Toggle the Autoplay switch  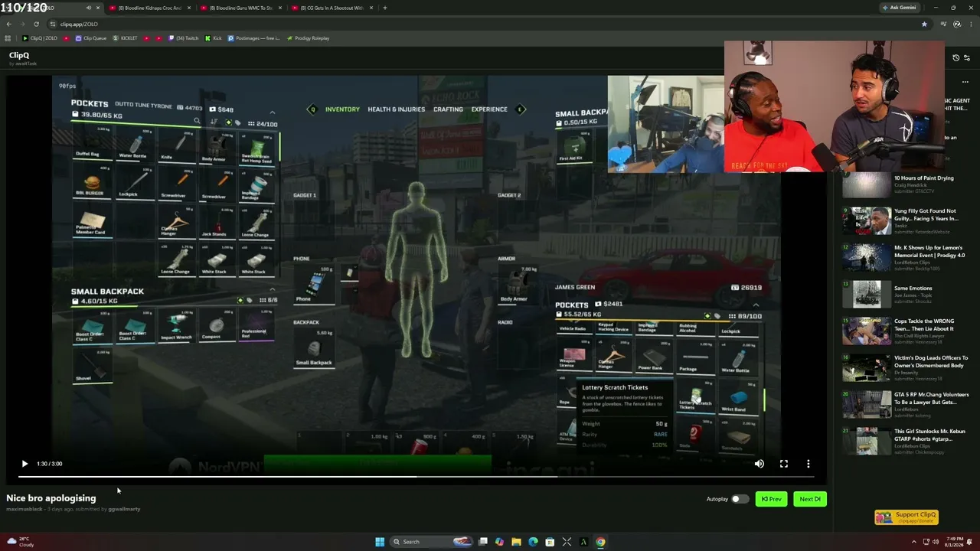pos(739,499)
